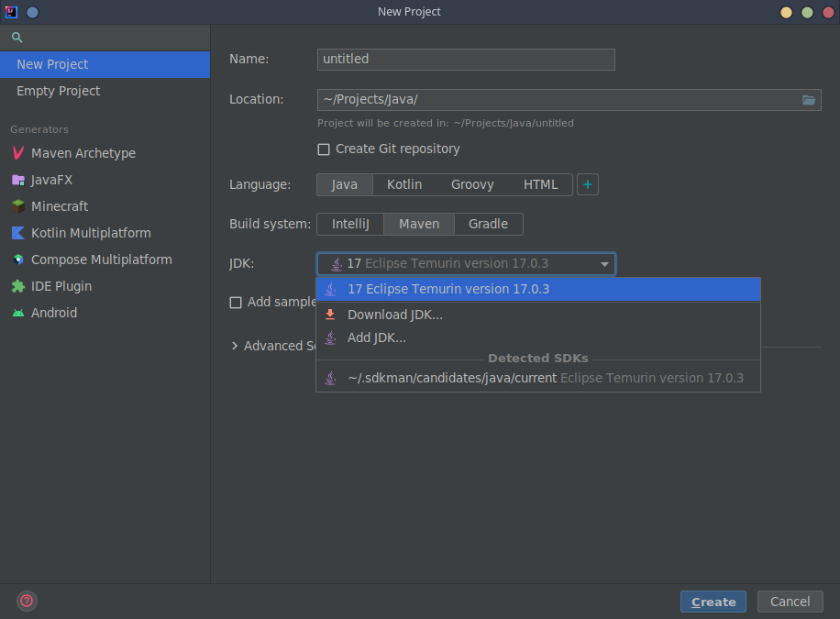Click the Android robot icon
840x619 pixels.
[x=18, y=313]
